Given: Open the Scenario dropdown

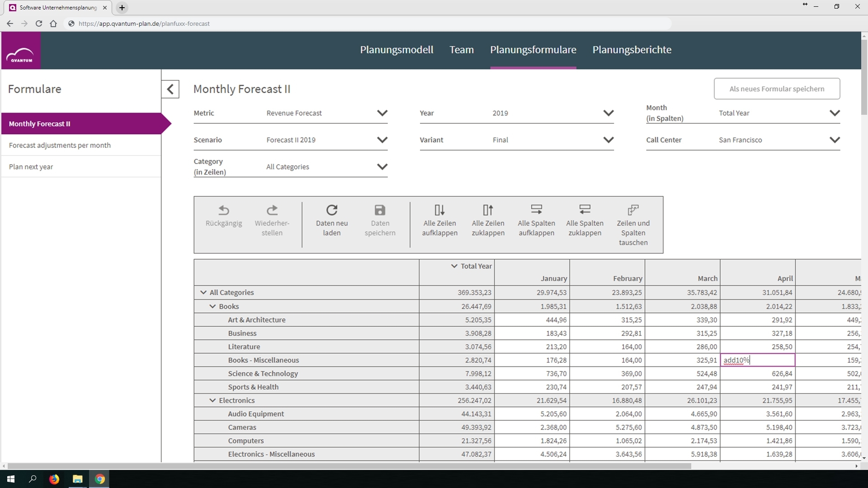Looking at the screenshot, I should point(382,140).
